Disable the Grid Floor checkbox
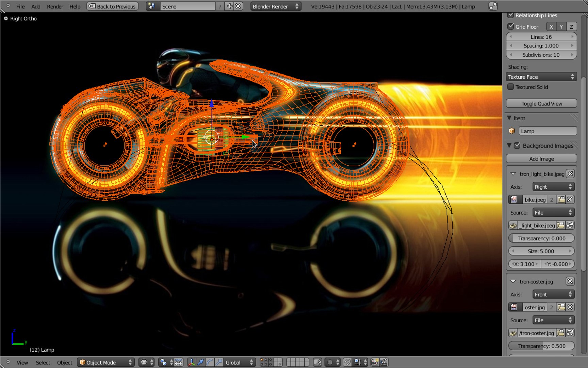This screenshot has width=588, height=368. [x=510, y=26]
